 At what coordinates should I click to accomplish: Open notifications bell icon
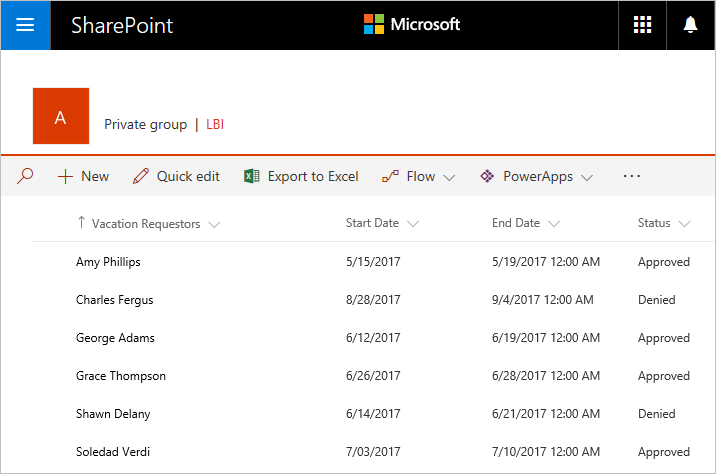(690, 25)
